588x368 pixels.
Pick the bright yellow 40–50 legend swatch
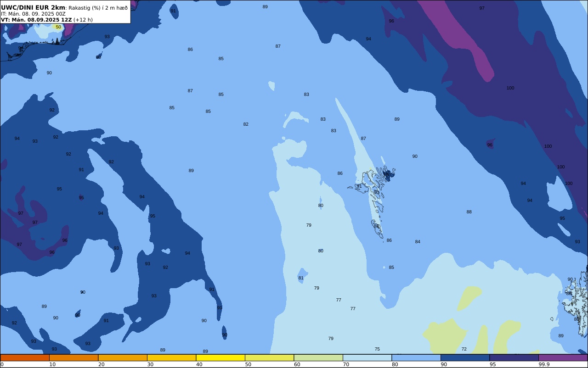click(x=220, y=357)
